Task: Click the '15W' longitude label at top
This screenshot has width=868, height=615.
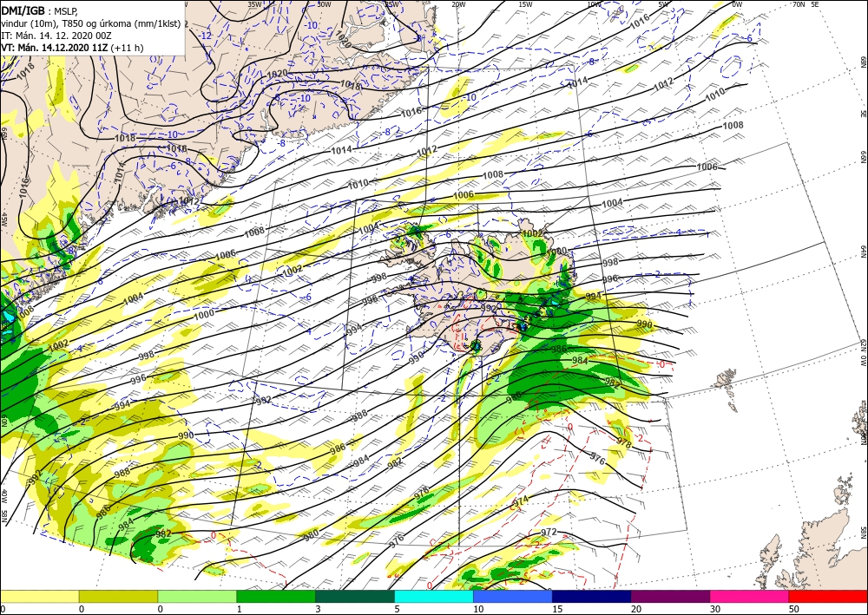Action: coord(526,4)
